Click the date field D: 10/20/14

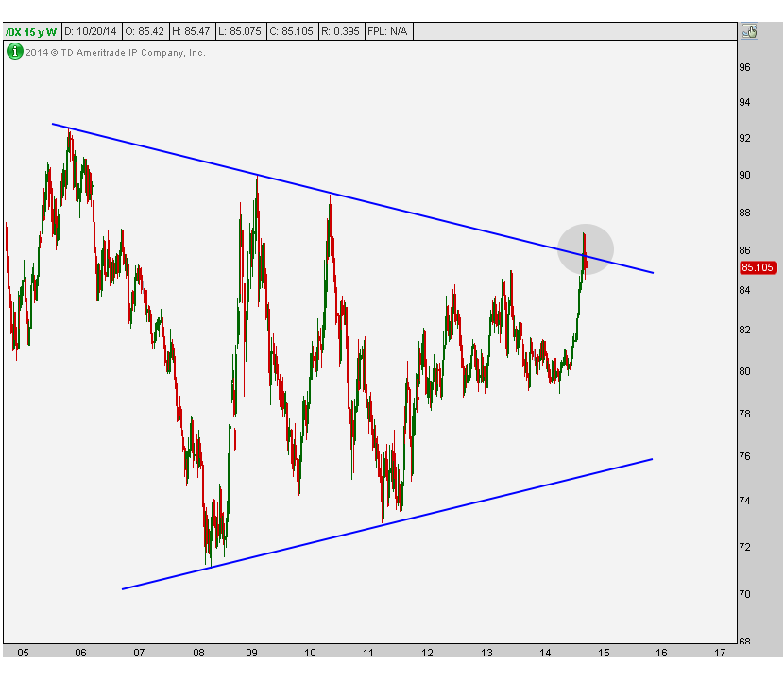pos(91,31)
